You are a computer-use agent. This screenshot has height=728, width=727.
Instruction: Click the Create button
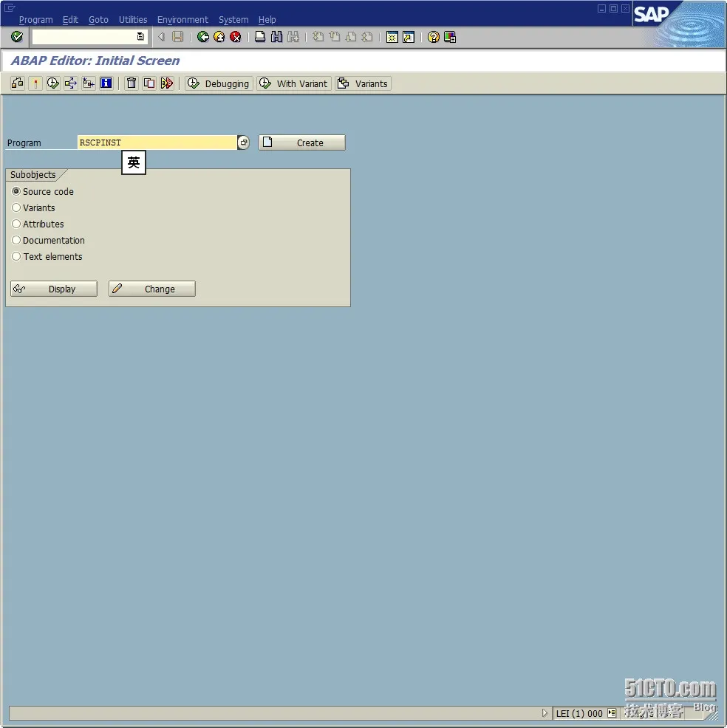pyautogui.click(x=302, y=142)
